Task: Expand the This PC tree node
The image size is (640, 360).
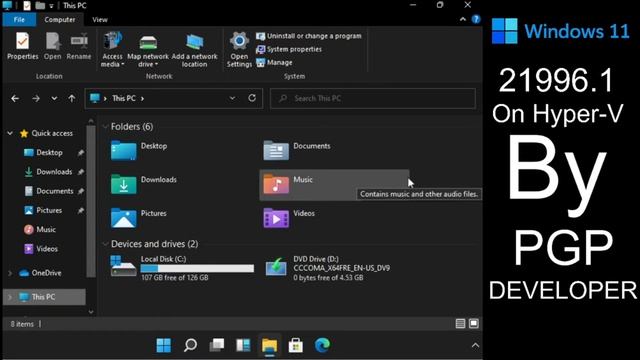Action: [10, 297]
